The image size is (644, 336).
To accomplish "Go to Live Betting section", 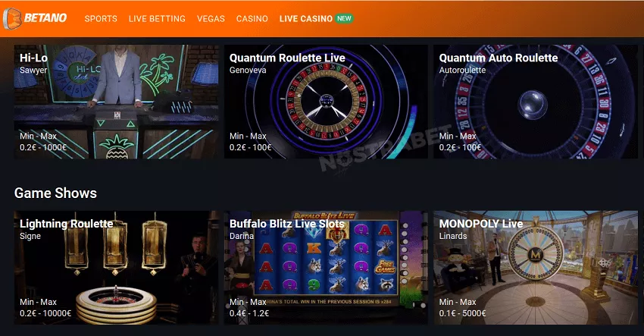I will (x=157, y=18).
